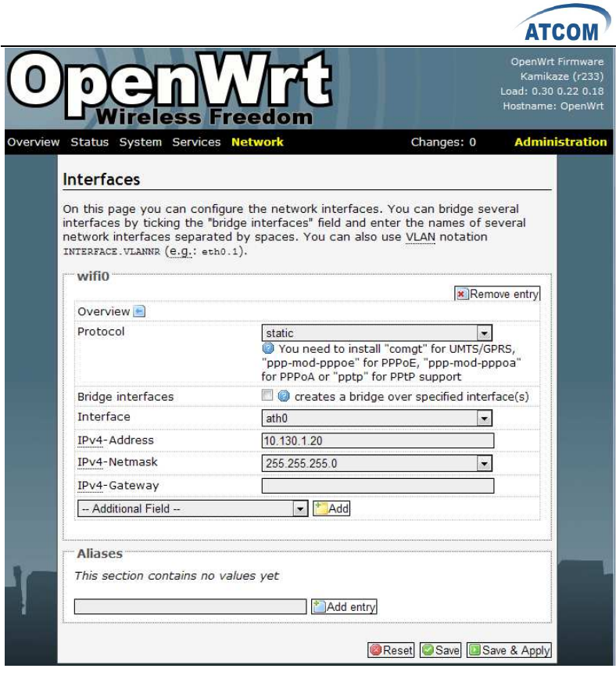Screen dimensions: 616x690
Task: Click the Add button beside Additional Field
Action: point(331,509)
